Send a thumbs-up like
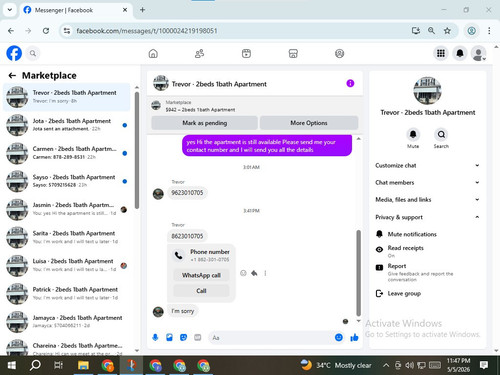 tap(354, 338)
